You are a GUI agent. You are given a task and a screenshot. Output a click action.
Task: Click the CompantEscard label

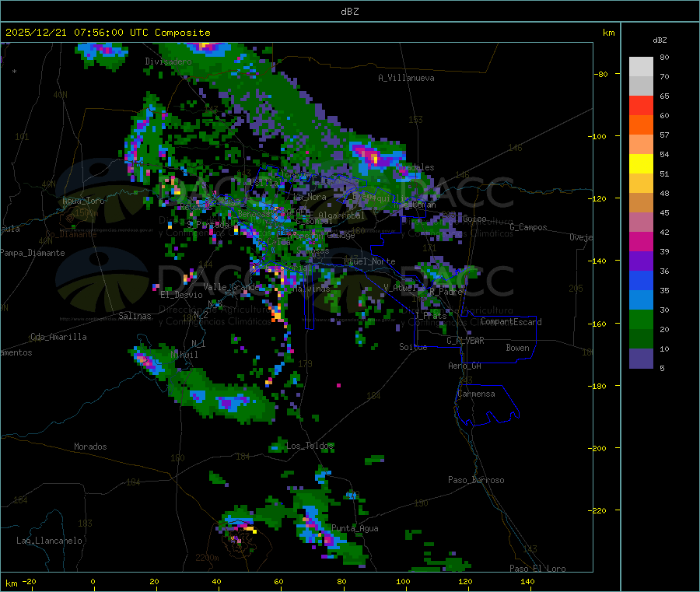point(511,322)
